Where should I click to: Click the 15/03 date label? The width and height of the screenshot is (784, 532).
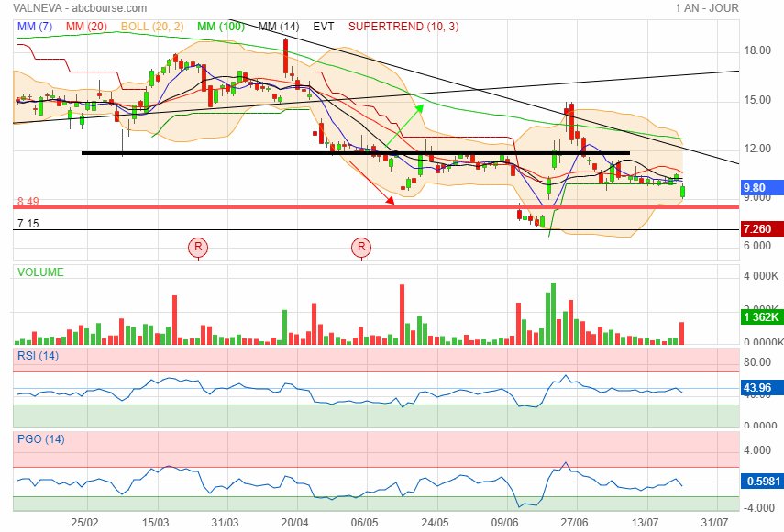click(x=155, y=523)
